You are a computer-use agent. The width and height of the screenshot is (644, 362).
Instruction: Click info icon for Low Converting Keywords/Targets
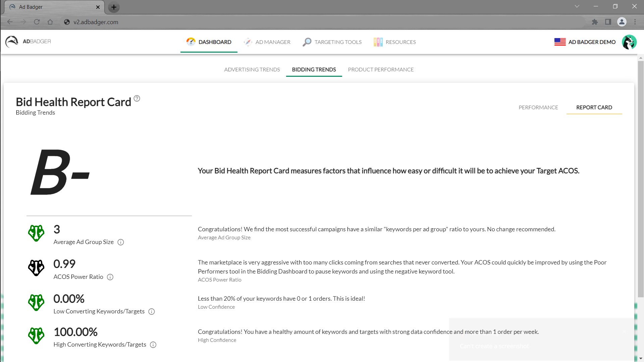(x=152, y=312)
